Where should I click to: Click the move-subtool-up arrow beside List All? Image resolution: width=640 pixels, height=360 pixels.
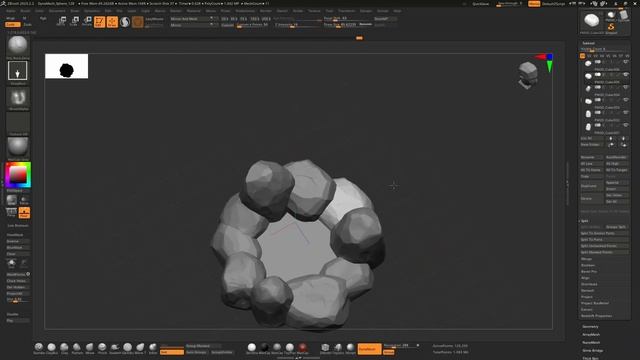611,139
